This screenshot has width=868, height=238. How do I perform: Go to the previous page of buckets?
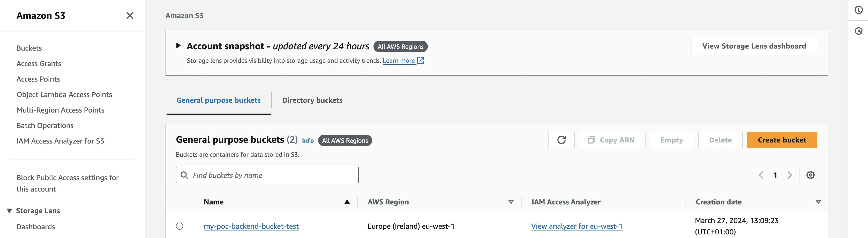click(761, 175)
